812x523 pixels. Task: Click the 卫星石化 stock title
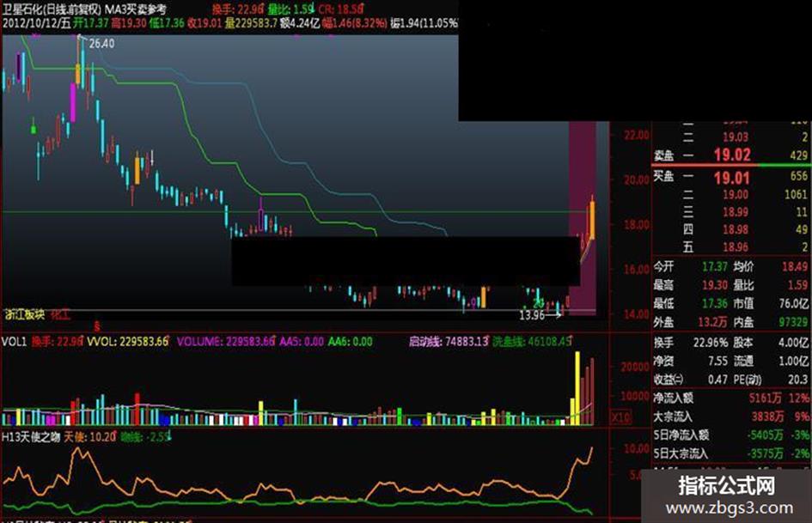[52, 9]
